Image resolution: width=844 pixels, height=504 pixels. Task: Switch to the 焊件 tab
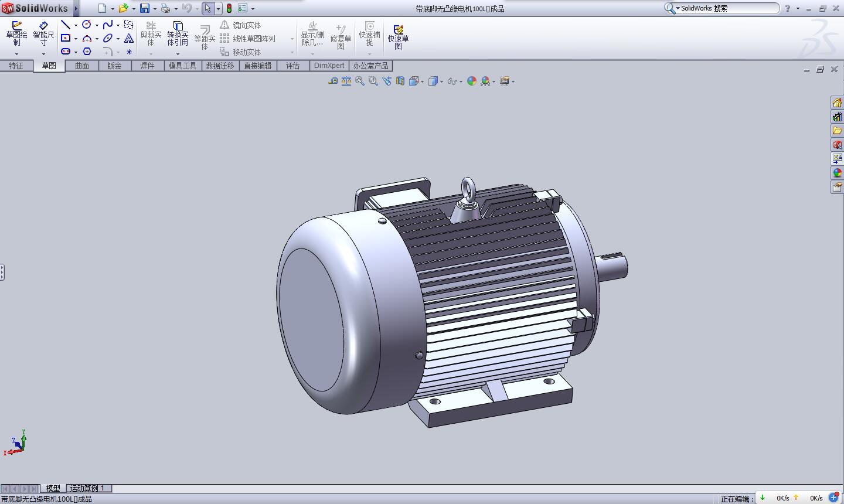(x=147, y=66)
